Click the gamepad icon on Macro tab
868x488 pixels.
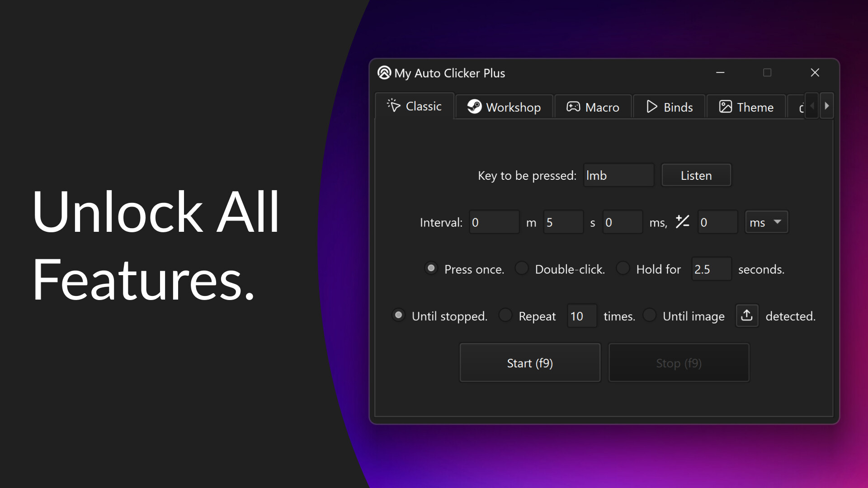point(573,107)
